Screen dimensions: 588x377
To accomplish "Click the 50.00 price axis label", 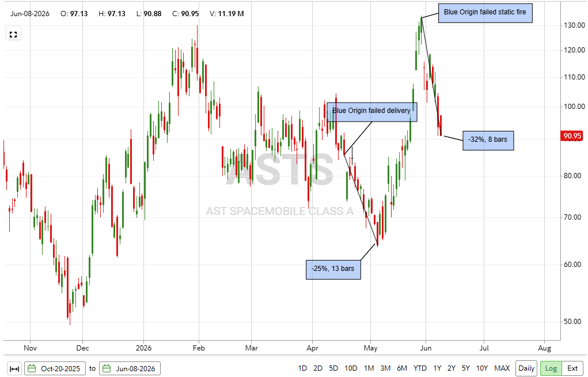I will click(572, 322).
